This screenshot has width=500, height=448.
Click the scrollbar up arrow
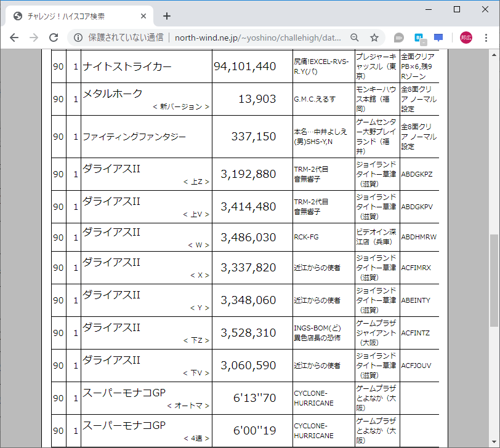[494, 55]
